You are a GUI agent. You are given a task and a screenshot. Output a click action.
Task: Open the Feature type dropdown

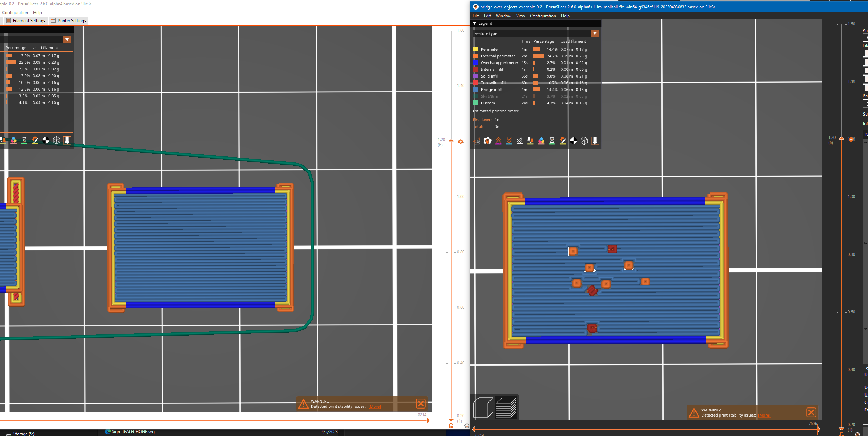click(594, 33)
